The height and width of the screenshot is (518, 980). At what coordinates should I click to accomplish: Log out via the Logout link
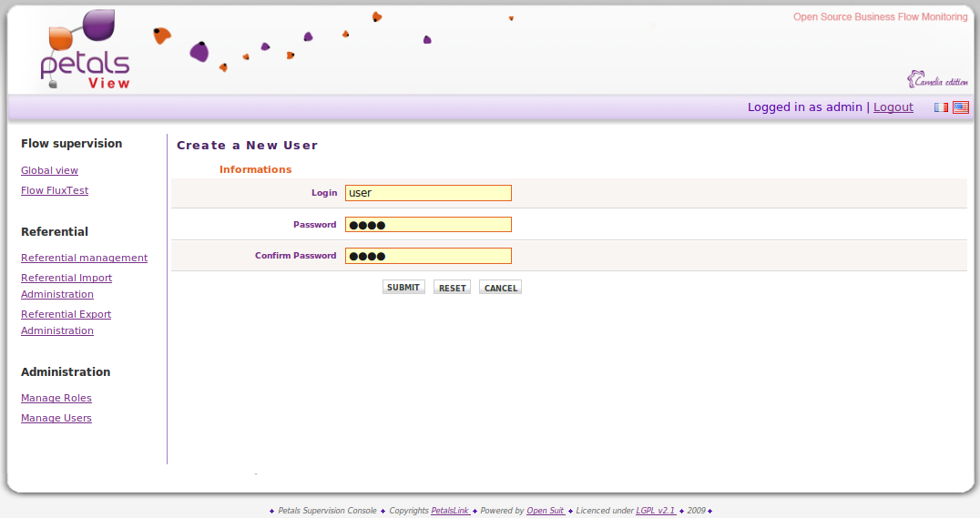click(x=893, y=107)
